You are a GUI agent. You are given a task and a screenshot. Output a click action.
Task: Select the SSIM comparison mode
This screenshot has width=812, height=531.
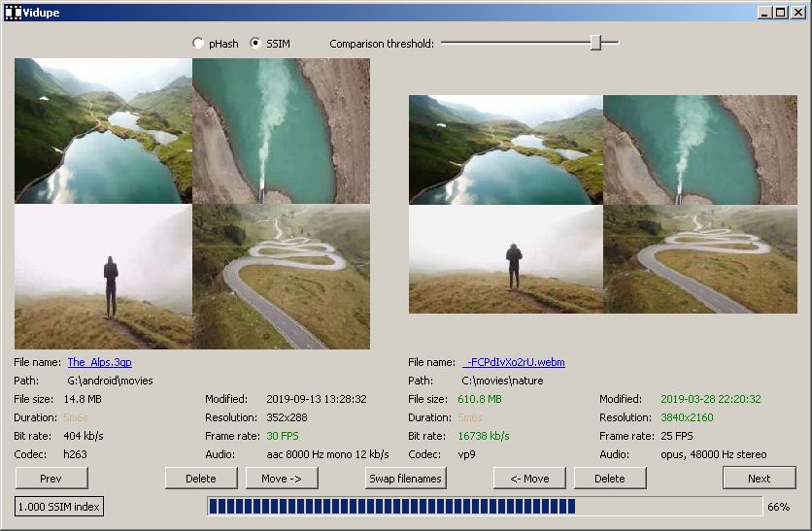coord(256,44)
